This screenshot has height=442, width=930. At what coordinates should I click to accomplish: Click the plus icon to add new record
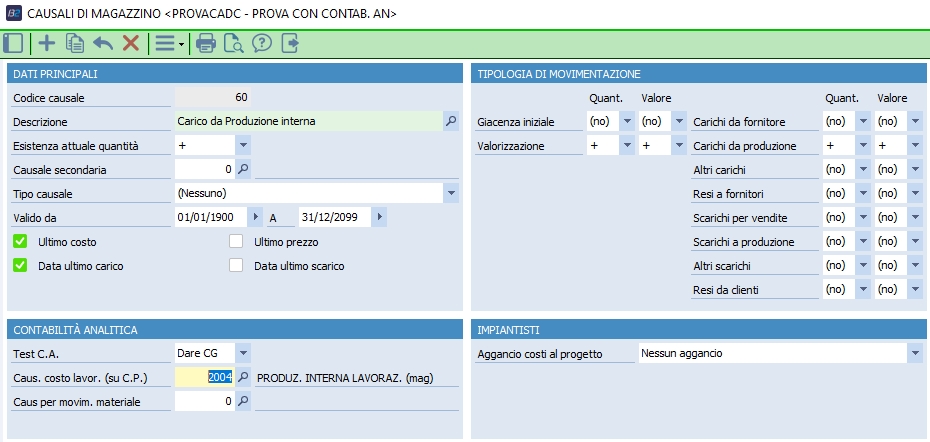coord(46,43)
